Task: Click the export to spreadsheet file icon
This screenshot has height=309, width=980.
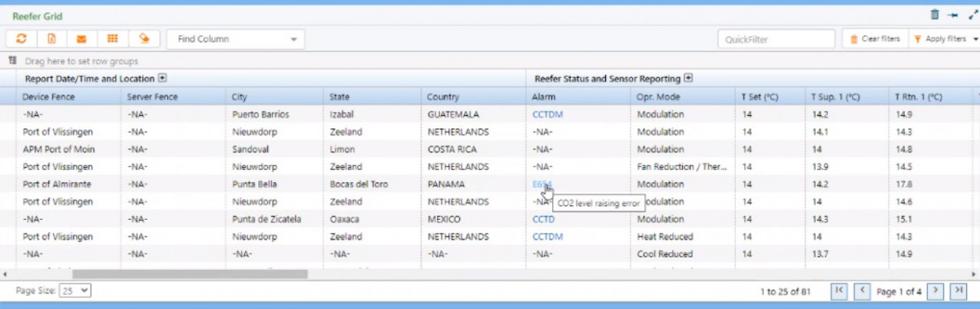Action: point(51,38)
